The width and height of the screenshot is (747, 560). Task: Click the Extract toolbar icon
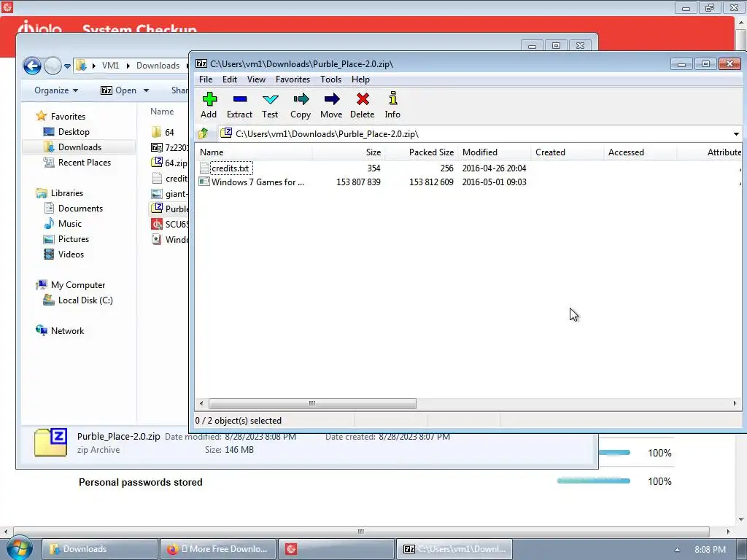[239, 105]
